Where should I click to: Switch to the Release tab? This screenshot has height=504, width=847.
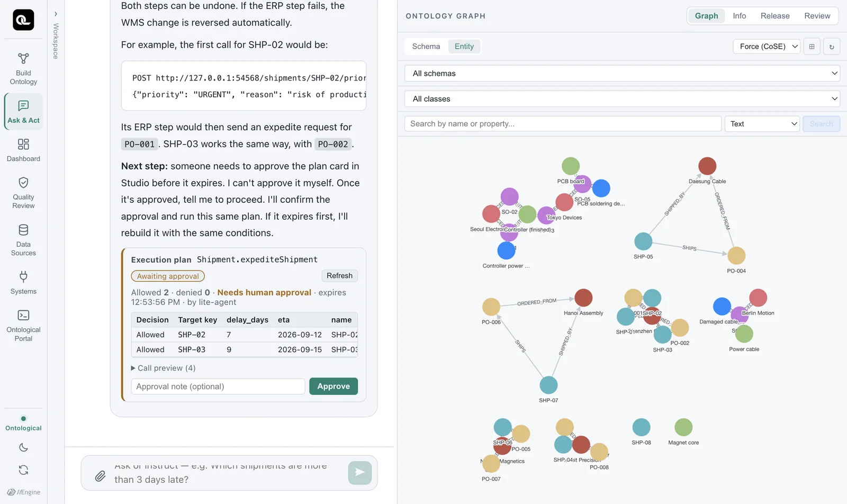[775, 16]
